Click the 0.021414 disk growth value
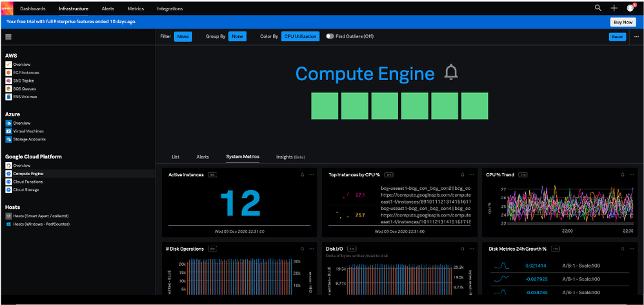The width and height of the screenshot is (644, 305). pos(536,266)
